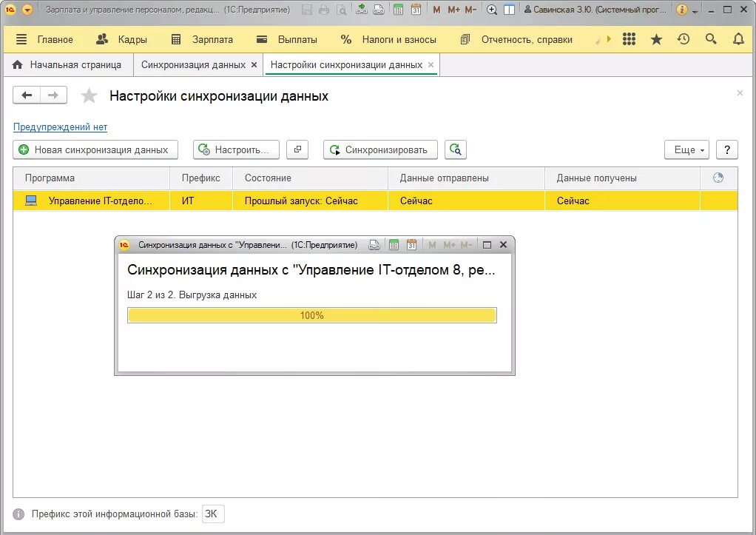The height and width of the screenshot is (535, 756).
Task: Click the go to link icon in title bar
Action: tap(379, 10)
